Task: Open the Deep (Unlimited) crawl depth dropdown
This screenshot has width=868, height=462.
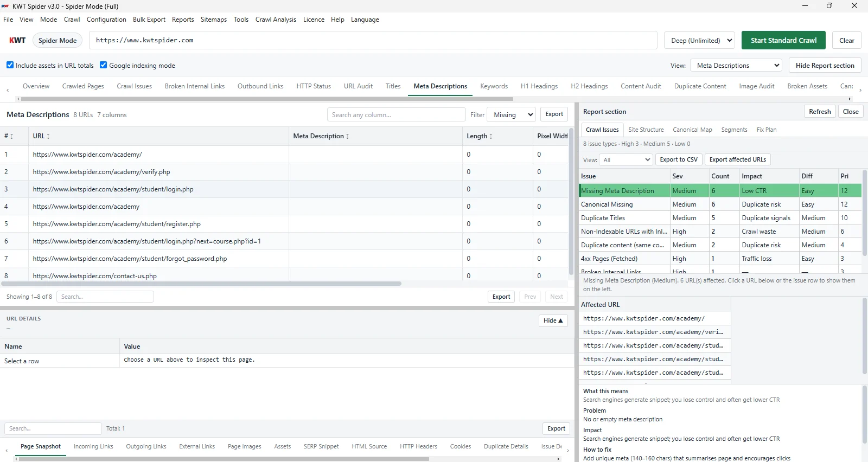Action: point(699,40)
